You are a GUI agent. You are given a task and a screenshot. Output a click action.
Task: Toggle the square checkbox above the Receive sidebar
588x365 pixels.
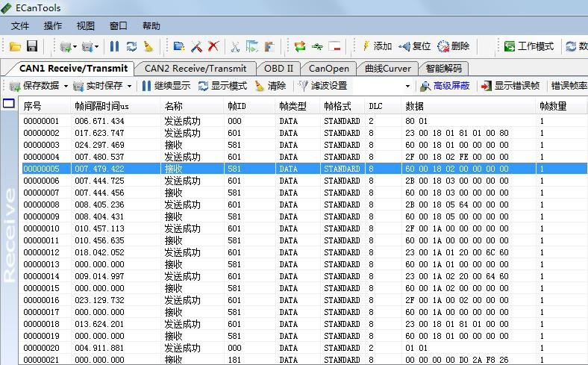click(x=9, y=103)
